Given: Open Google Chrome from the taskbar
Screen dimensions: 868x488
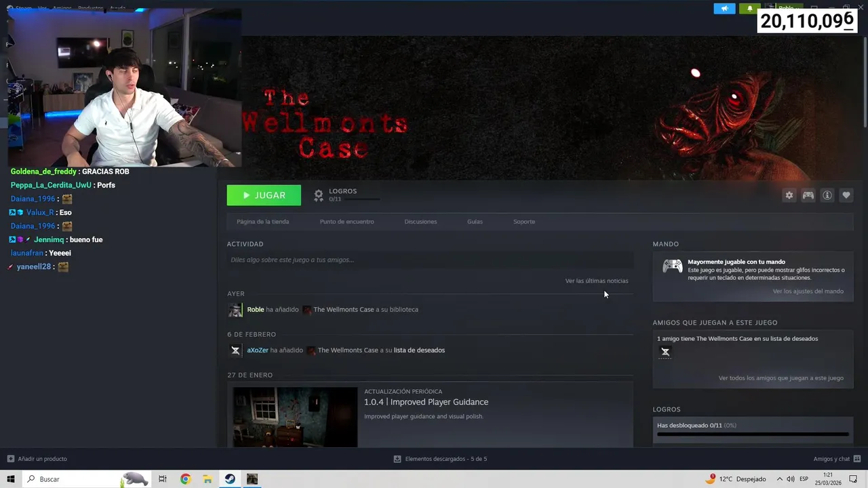Looking at the screenshot, I should pyautogui.click(x=185, y=479).
